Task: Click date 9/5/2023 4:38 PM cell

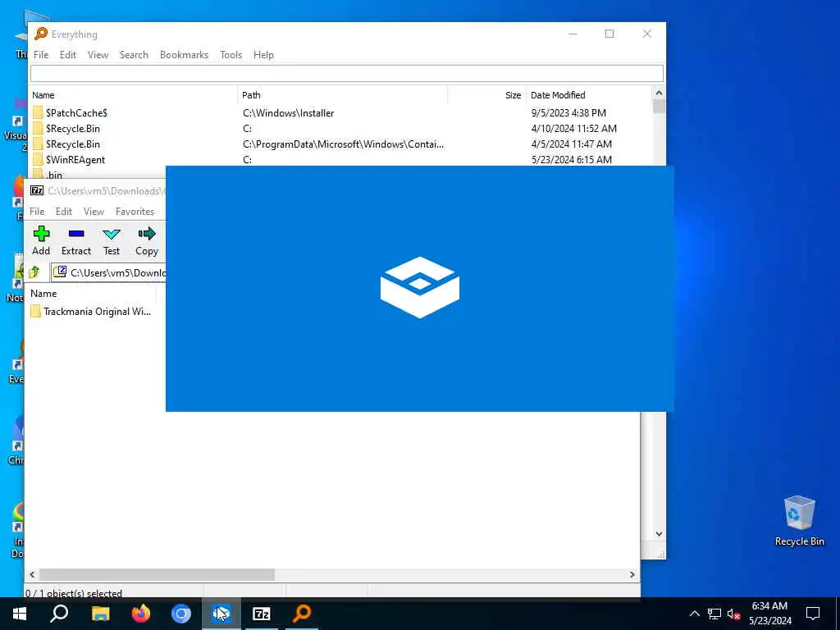Action: [x=568, y=113]
